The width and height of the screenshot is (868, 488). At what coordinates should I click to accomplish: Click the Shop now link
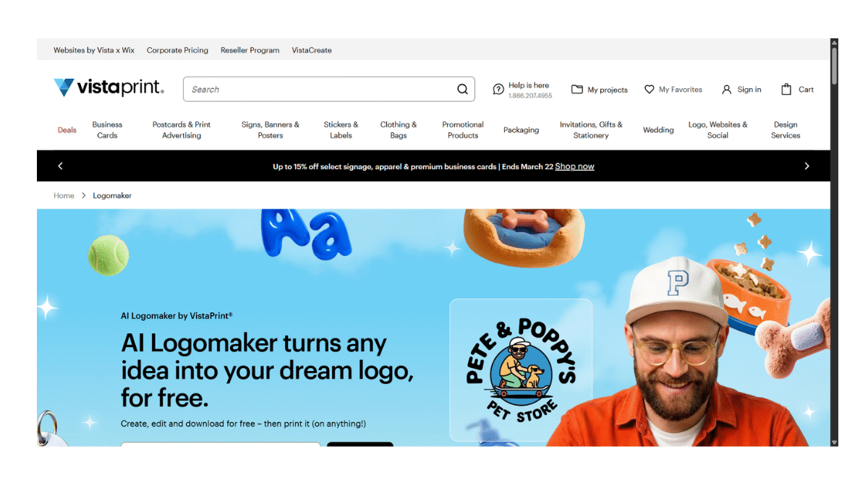(574, 166)
